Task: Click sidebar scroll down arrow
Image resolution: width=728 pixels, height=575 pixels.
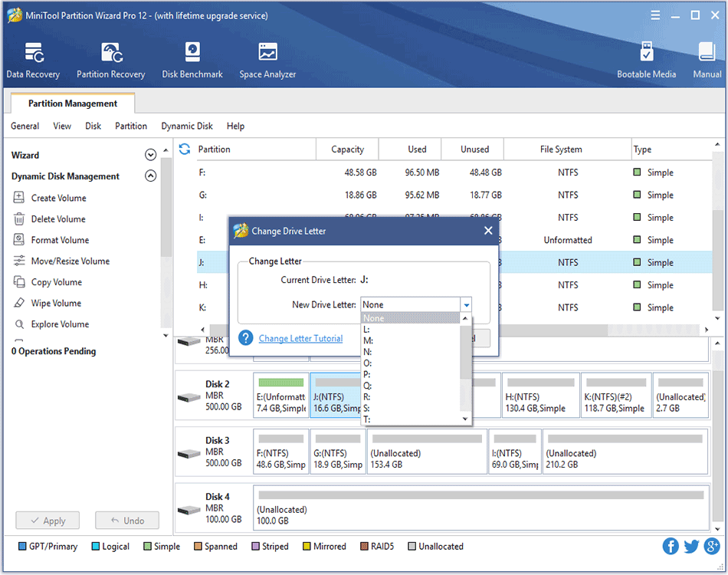Action: 166,335
